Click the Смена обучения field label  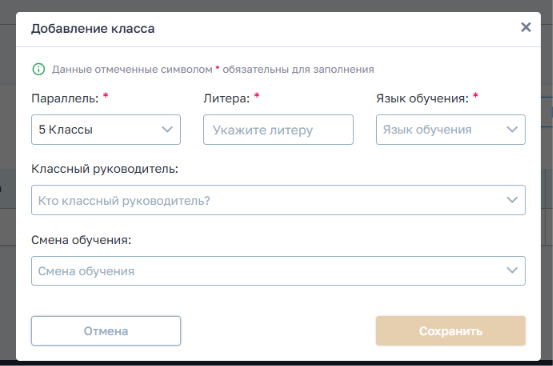point(81,240)
